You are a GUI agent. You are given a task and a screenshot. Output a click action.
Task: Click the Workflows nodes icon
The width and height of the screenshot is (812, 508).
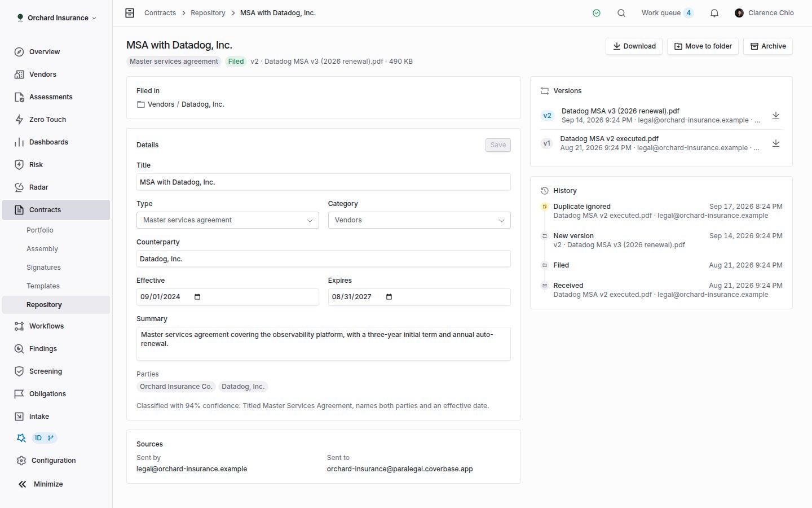click(x=19, y=326)
